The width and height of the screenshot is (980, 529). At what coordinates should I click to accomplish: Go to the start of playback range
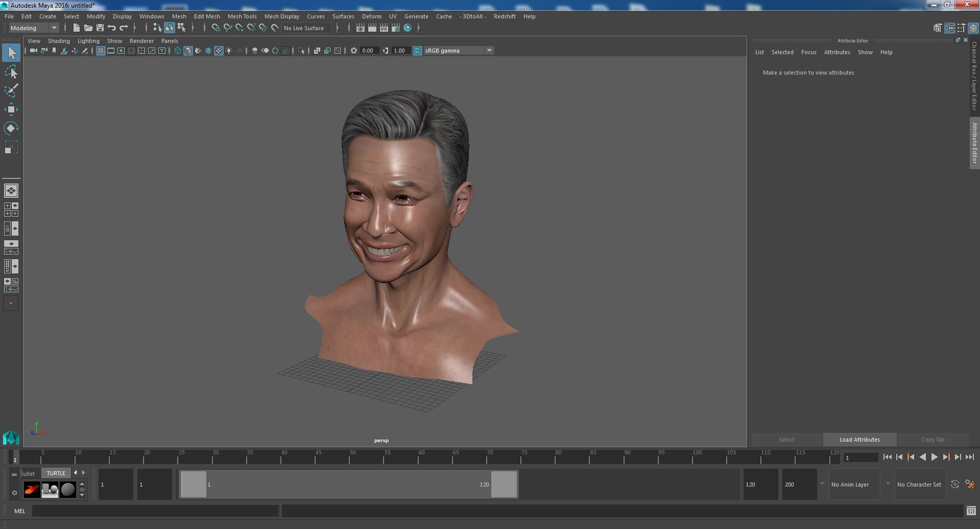tap(887, 457)
